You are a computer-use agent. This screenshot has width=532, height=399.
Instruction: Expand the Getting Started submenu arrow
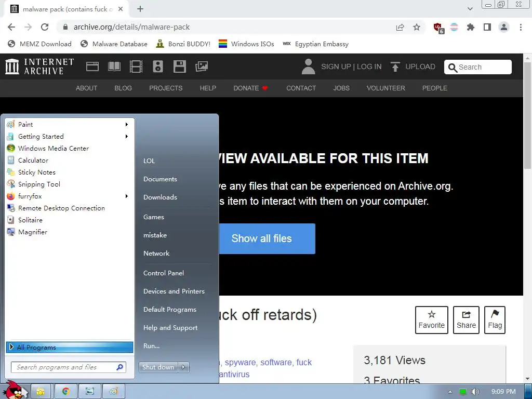pyautogui.click(x=127, y=137)
